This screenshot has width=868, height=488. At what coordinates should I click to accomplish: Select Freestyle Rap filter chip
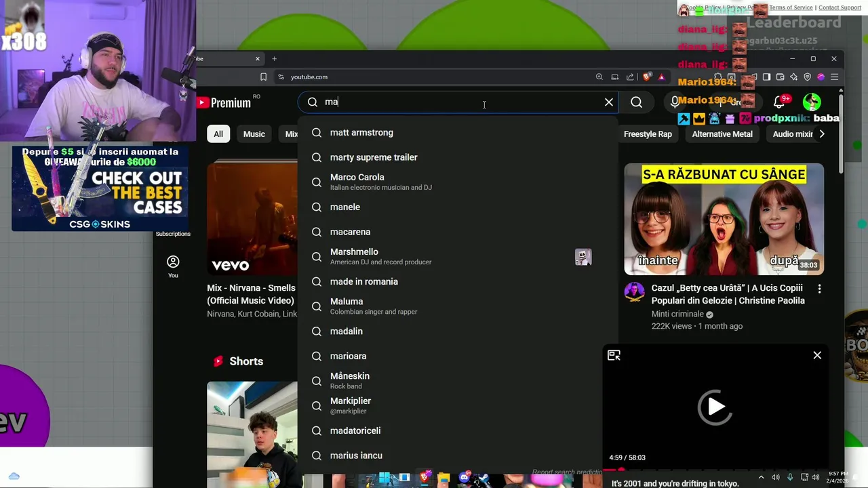pyautogui.click(x=648, y=134)
